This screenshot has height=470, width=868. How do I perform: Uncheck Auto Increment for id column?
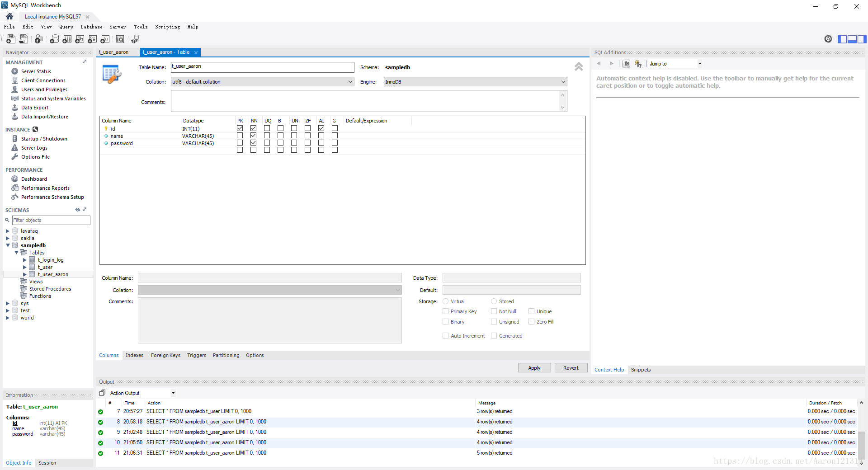point(321,128)
